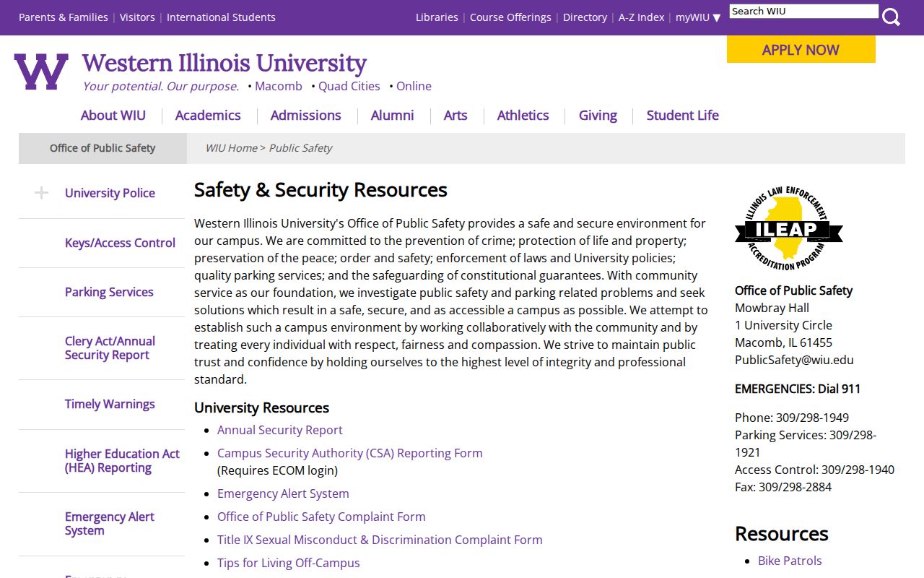Screen dimensions: 924x578
Task: Click WIU Home breadcrumb
Action: [x=231, y=148]
